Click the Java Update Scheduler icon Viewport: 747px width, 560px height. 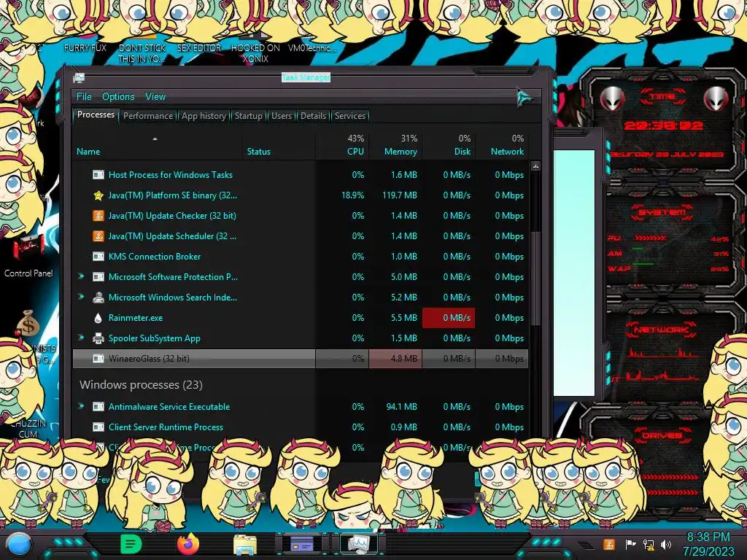pyautogui.click(x=98, y=236)
